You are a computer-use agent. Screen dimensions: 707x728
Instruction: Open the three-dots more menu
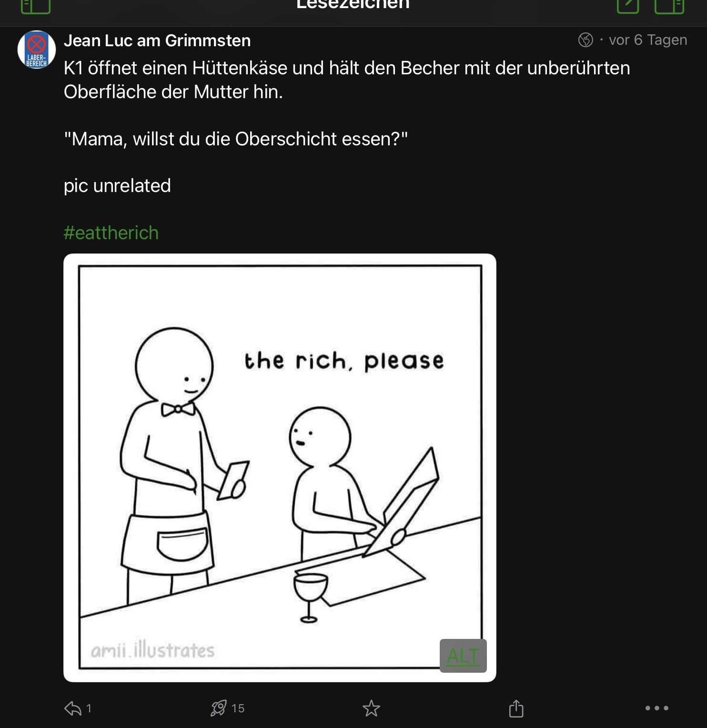click(x=656, y=708)
